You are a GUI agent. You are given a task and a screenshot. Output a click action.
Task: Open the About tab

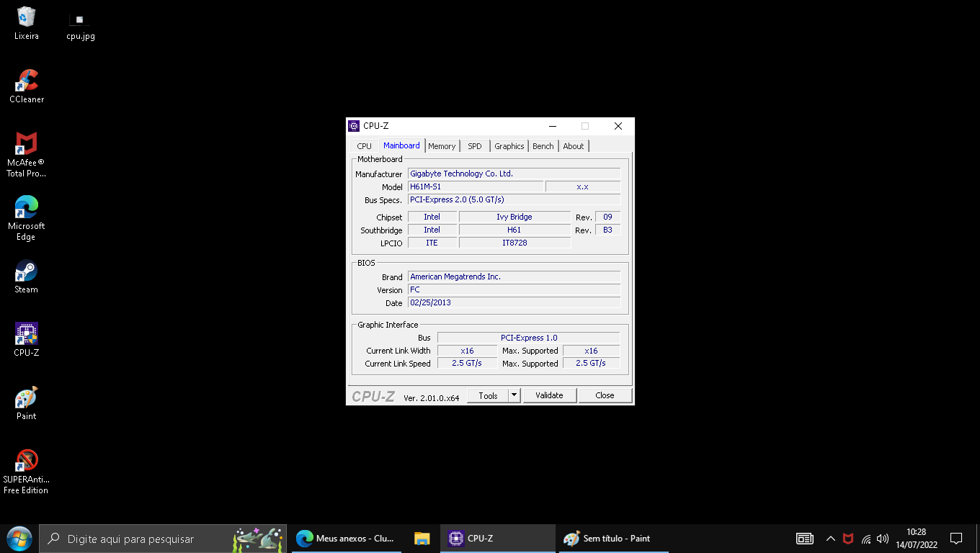(574, 146)
